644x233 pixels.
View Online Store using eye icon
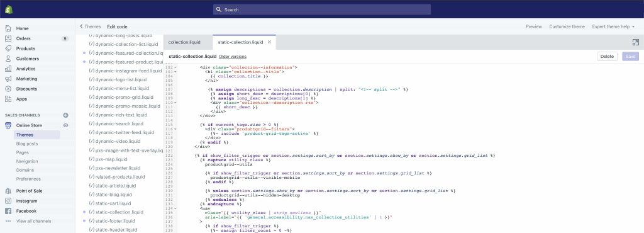pos(65,125)
